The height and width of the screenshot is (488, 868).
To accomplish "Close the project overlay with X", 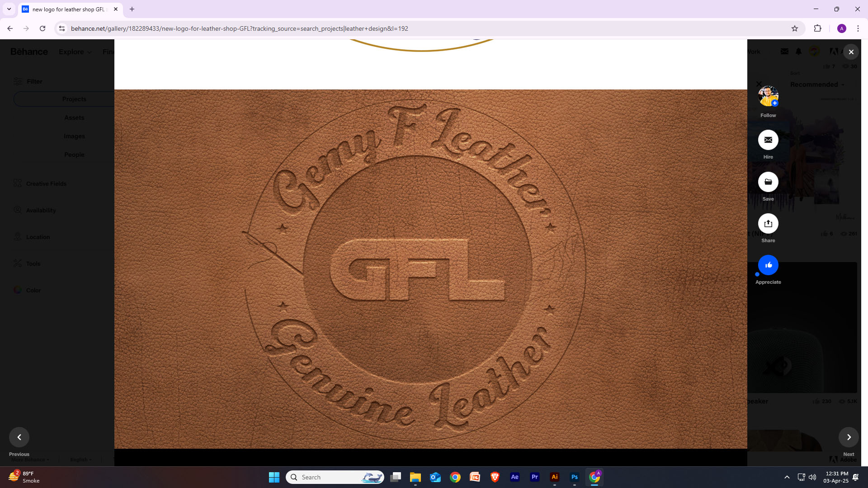I will pyautogui.click(x=851, y=52).
